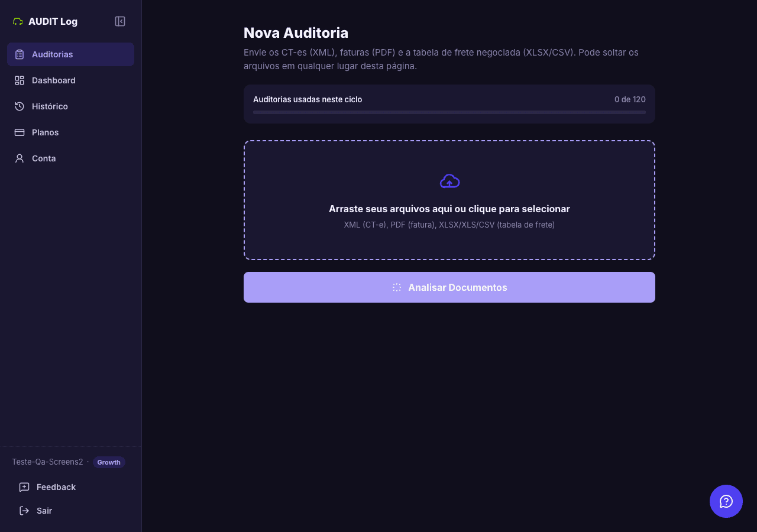The width and height of the screenshot is (757, 532).
Task: Click the file drop zone text
Action: (449, 209)
